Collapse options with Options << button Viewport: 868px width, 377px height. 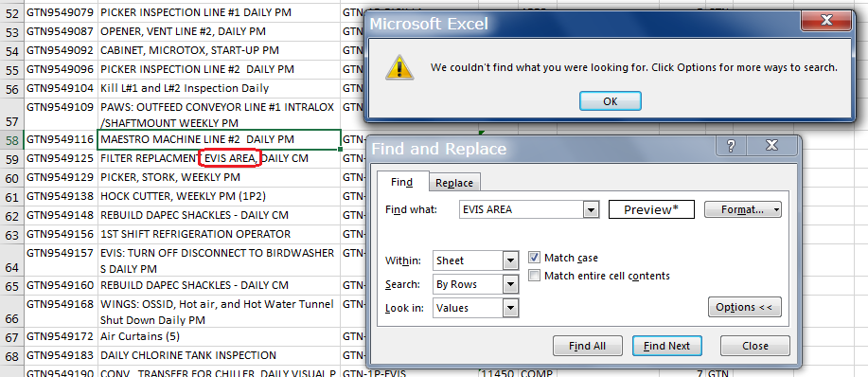(745, 307)
